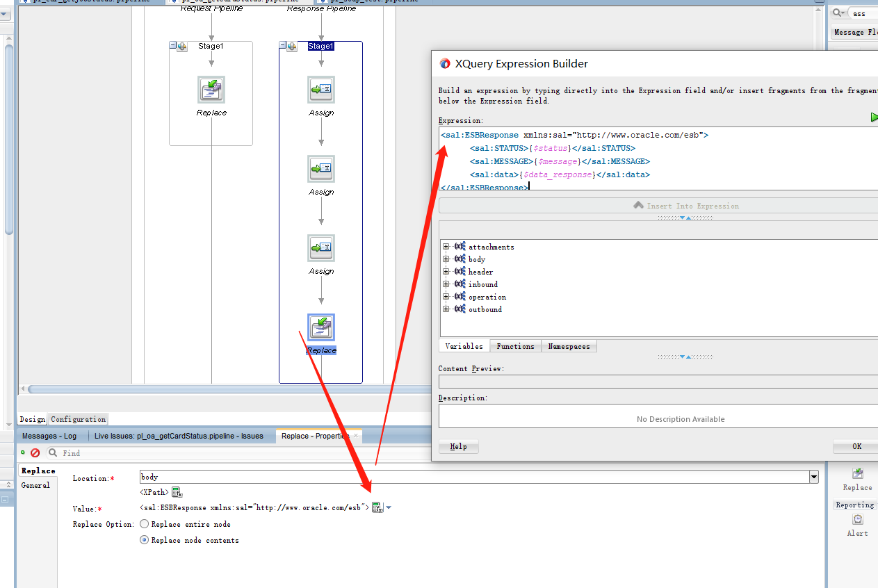
Task: Collapse Response Pipeline Stage1
Action: click(283, 46)
